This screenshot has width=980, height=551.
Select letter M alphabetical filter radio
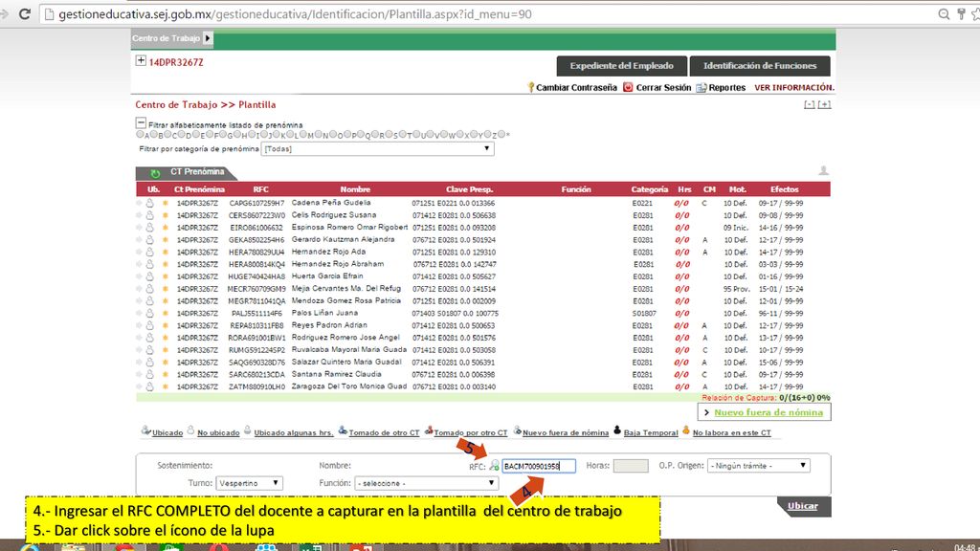tap(303, 134)
